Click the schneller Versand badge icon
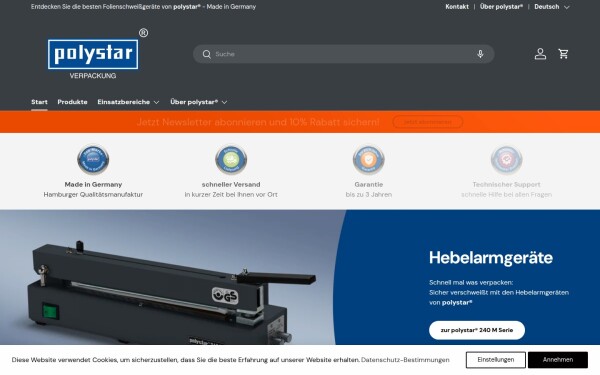 (x=231, y=160)
